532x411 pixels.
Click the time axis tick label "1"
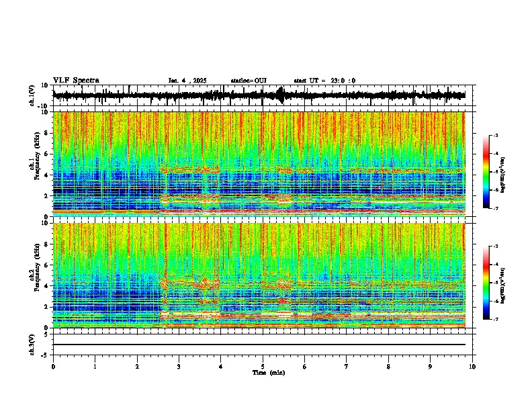click(95, 367)
